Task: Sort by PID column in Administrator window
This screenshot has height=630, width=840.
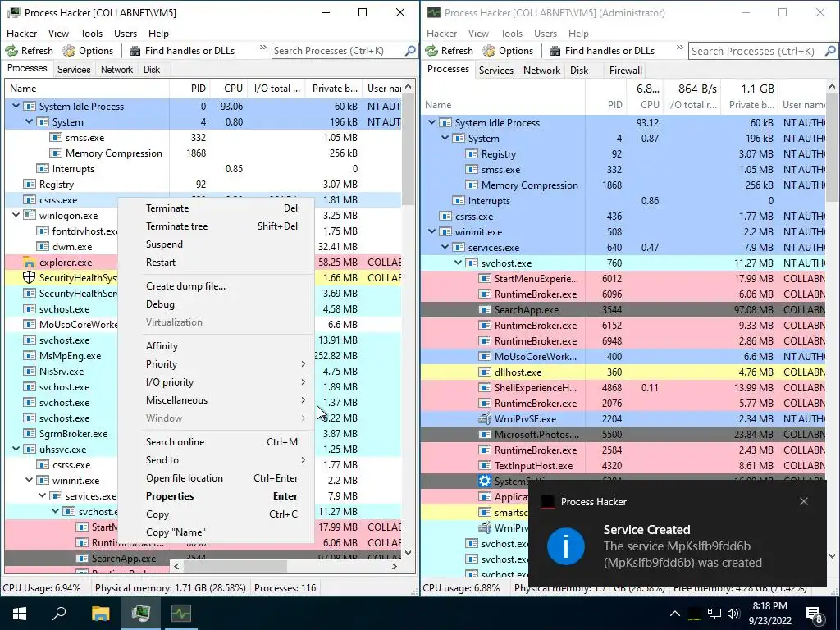Action: (x=605, y=97)
